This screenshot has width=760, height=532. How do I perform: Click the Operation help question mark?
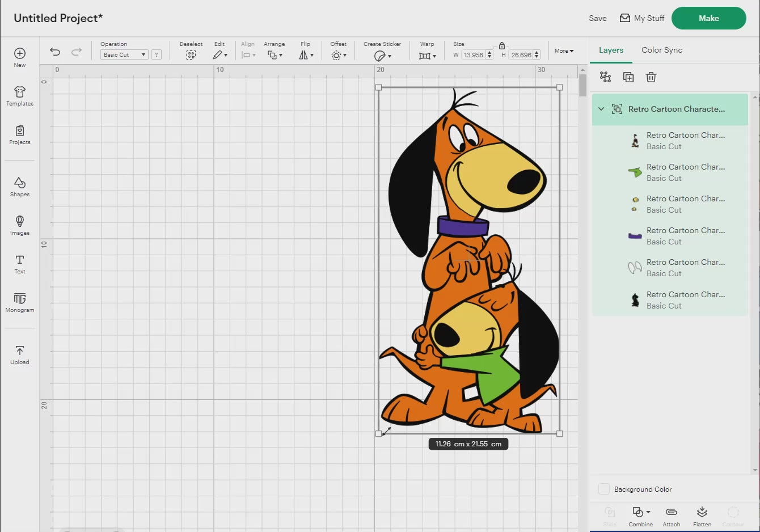[157, 55]
